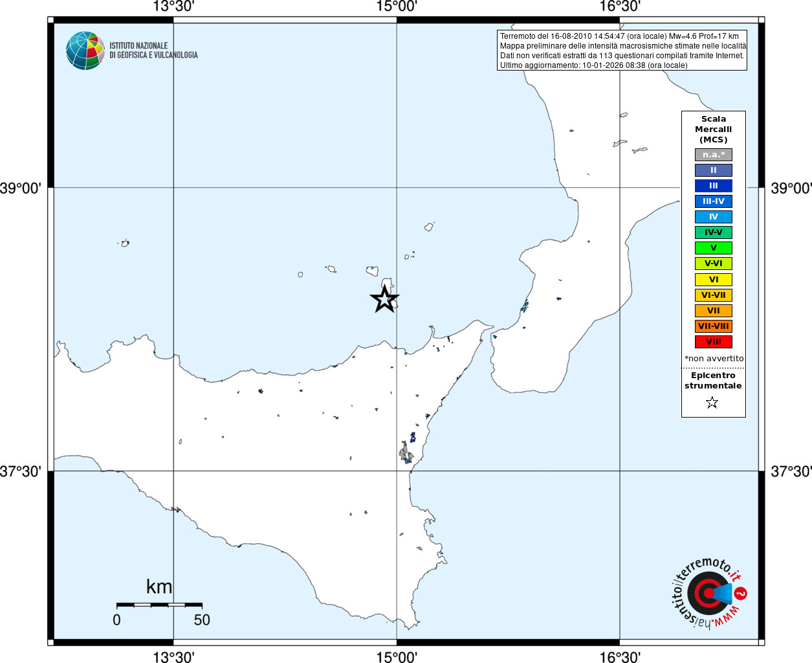Screen dimensions: 812x663
Task: Select the III intensity legend swatch
Action: (x=714, y=186)
